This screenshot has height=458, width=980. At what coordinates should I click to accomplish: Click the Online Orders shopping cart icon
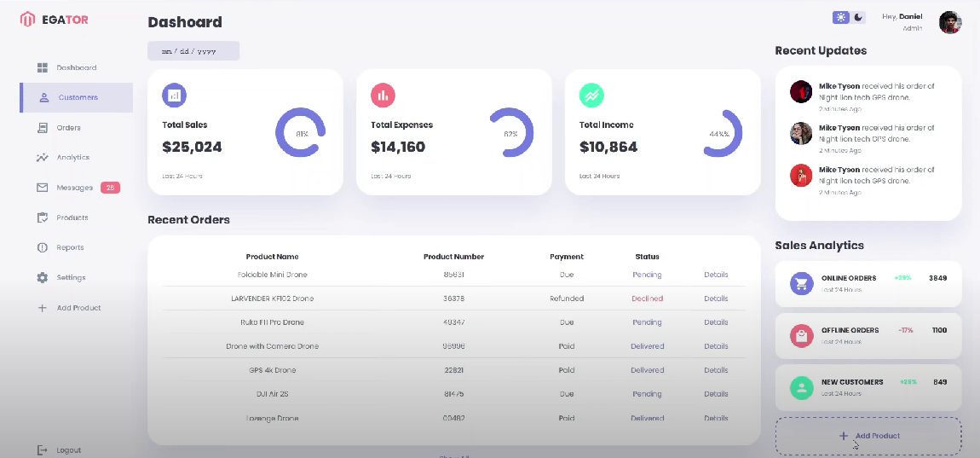pos(802,283)
